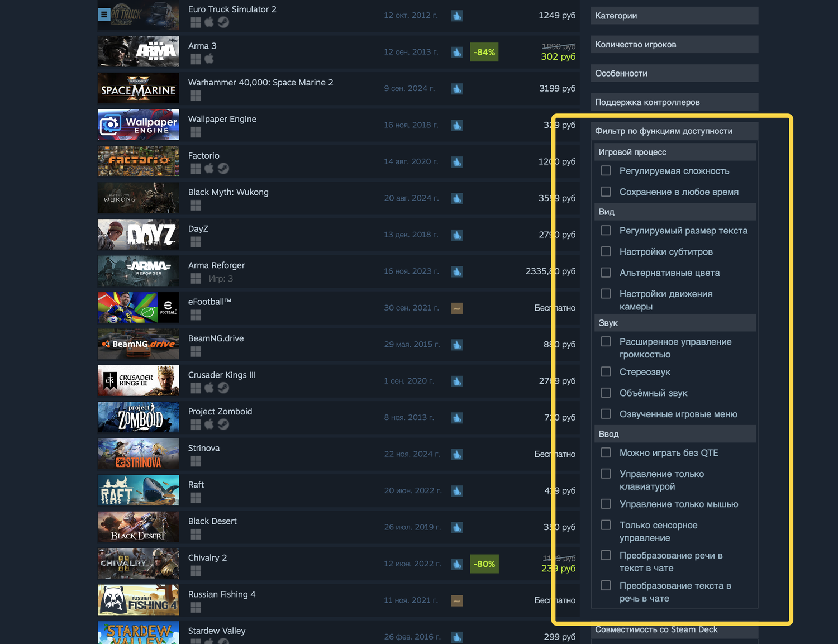Open the Arma Reforger title link
The width and height of the screenshot is (838, 644).
pos(216,265)
